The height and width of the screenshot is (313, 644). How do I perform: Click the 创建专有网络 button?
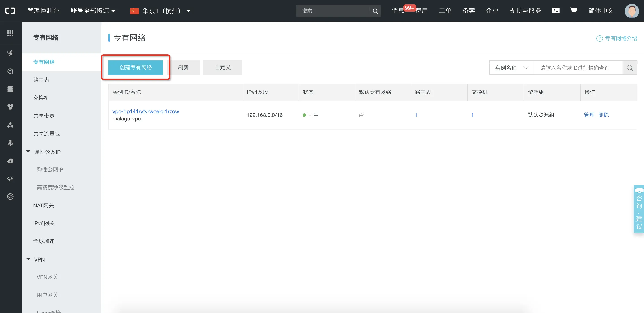(136, 67)
